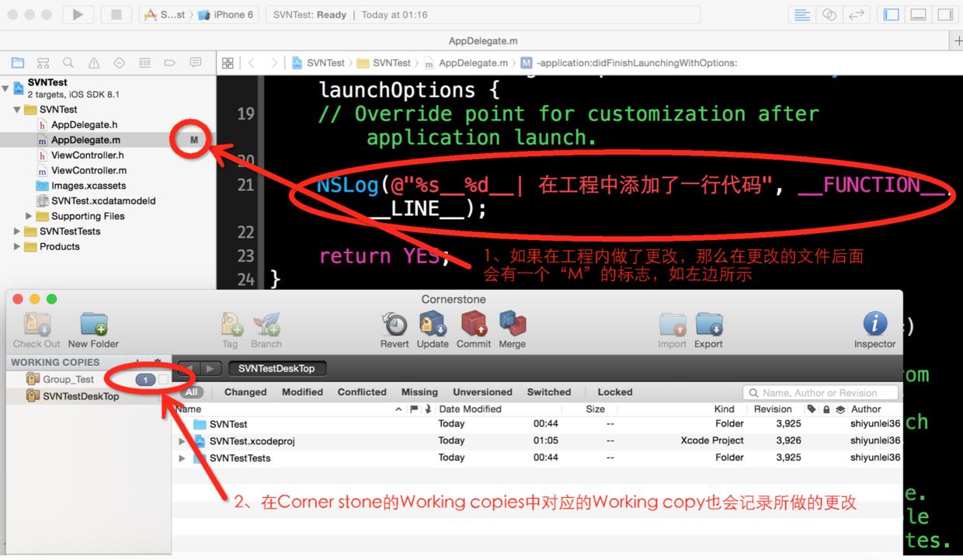Open the Symbol navigator in Xcode
The width and height of the screenshot is (963, 560).
tap(43, 63)
